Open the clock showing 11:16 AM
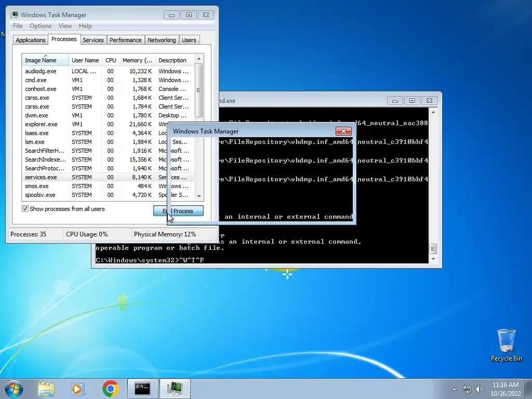532x399 pixels. 505,389
